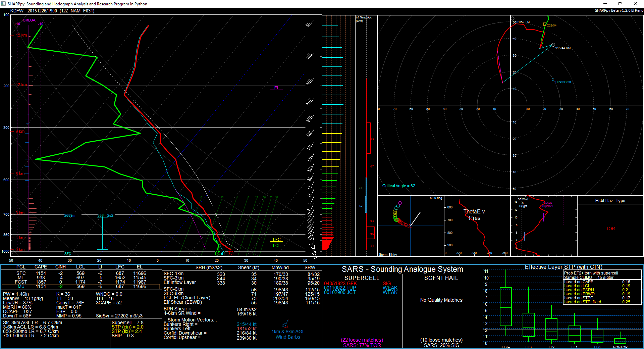Image resolution: width=644 pixels, height=349 pixels.
Task: Click the Storm Slinky inset panel
Action: 411,226
